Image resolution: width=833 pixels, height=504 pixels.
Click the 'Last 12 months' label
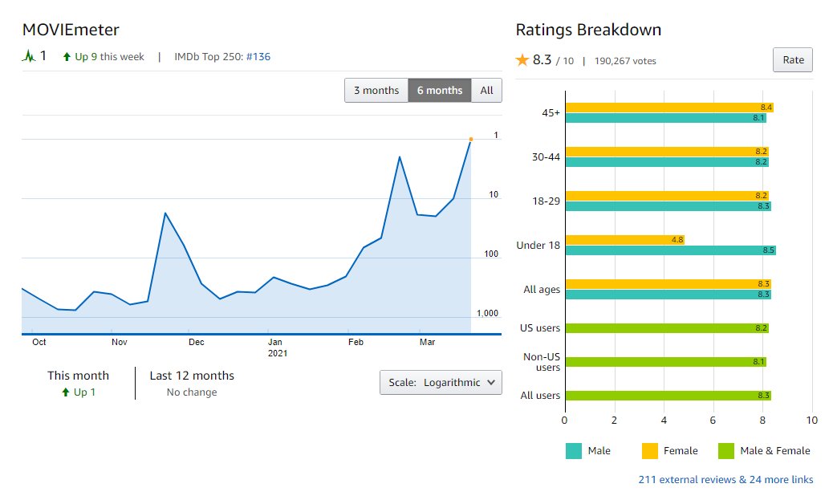click(x=192, y=376)
